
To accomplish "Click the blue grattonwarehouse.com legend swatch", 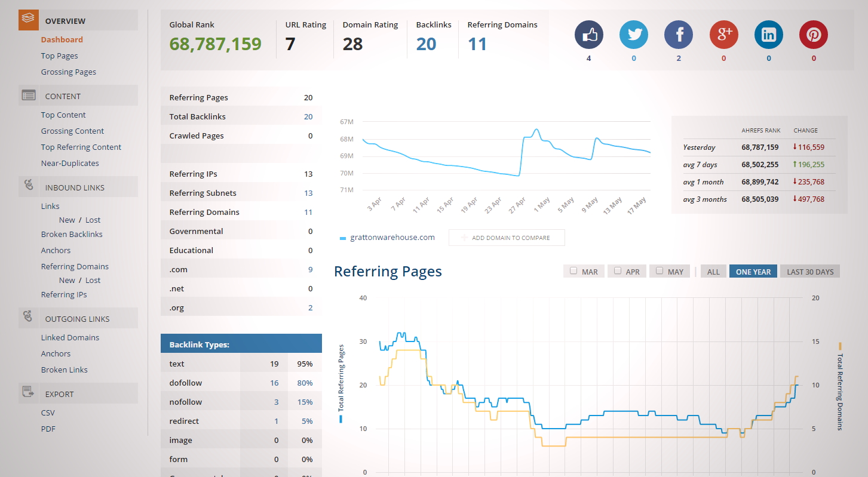I will click(343, 238).
